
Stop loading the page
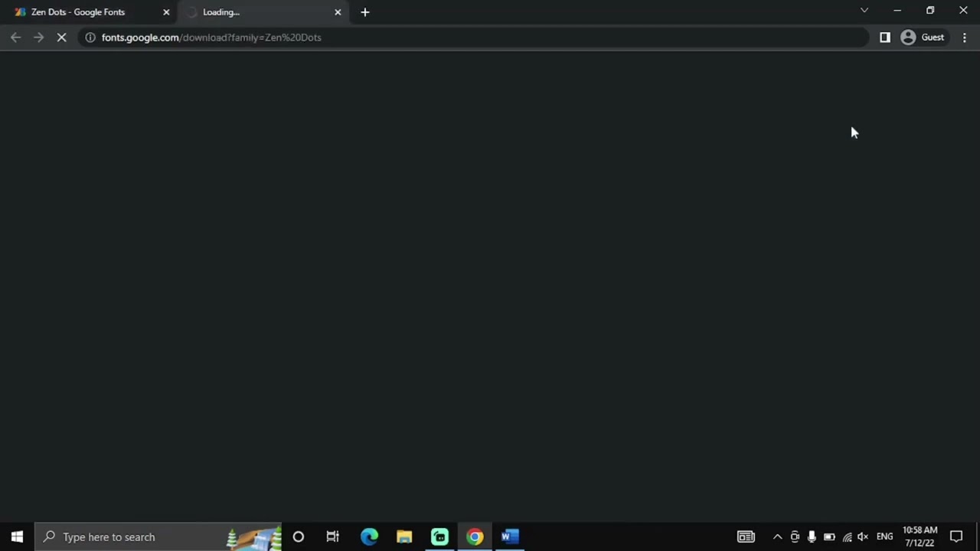pos(62,37)
